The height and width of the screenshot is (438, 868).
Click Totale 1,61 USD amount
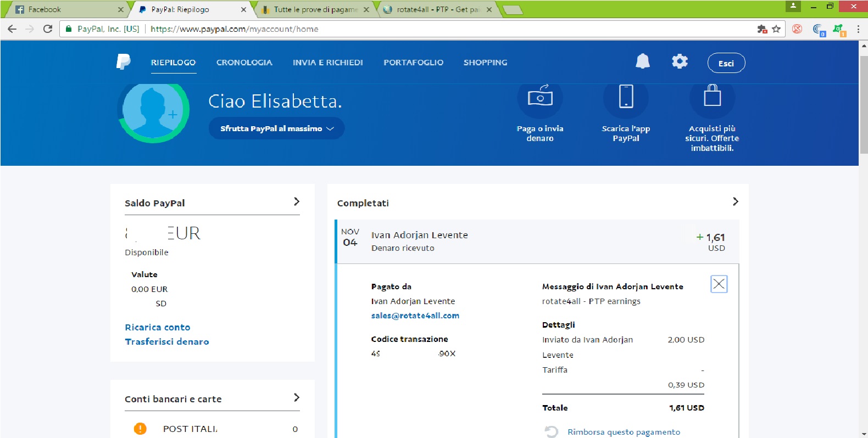pos(687,408)
